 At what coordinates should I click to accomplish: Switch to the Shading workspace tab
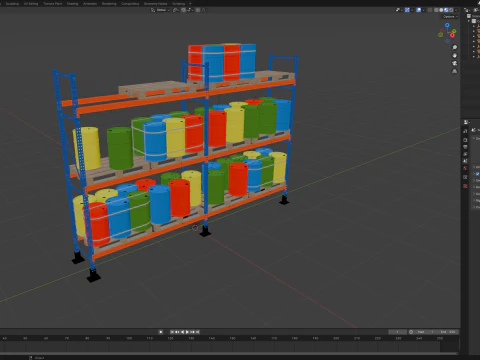[72, 4]
